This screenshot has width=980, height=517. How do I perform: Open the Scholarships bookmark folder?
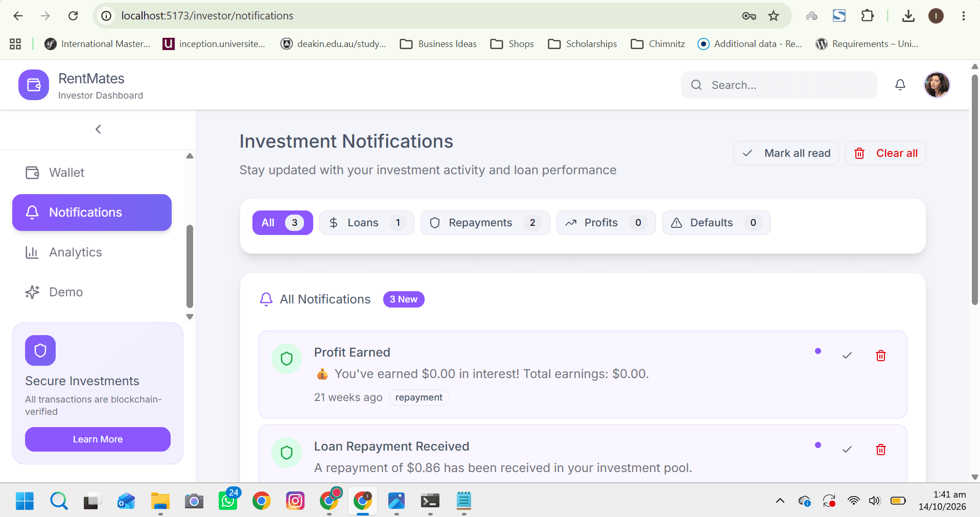coord(582,44)
